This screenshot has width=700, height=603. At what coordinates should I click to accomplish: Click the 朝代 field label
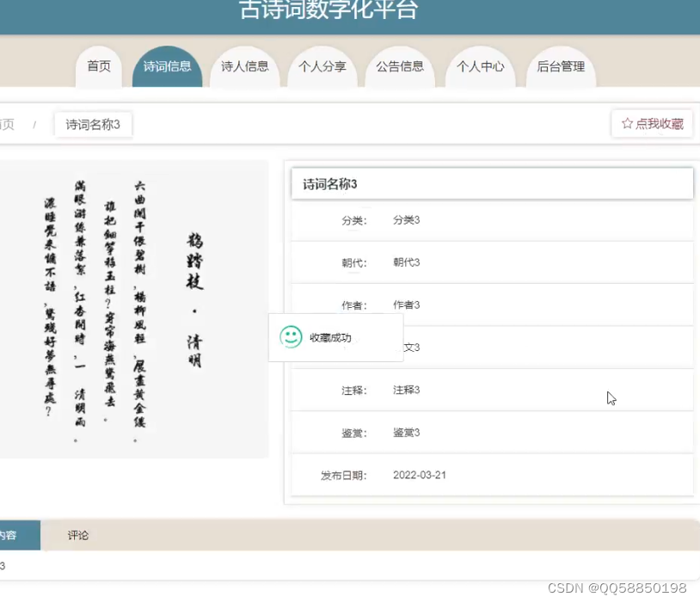(x=354, y=262)
